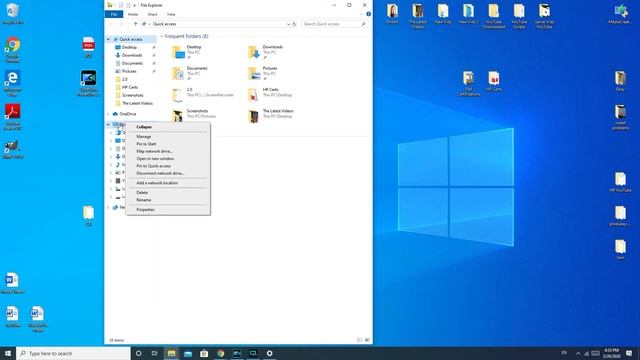Select Manage from the context menu
The image size is (640, 360).
point(144,137)
